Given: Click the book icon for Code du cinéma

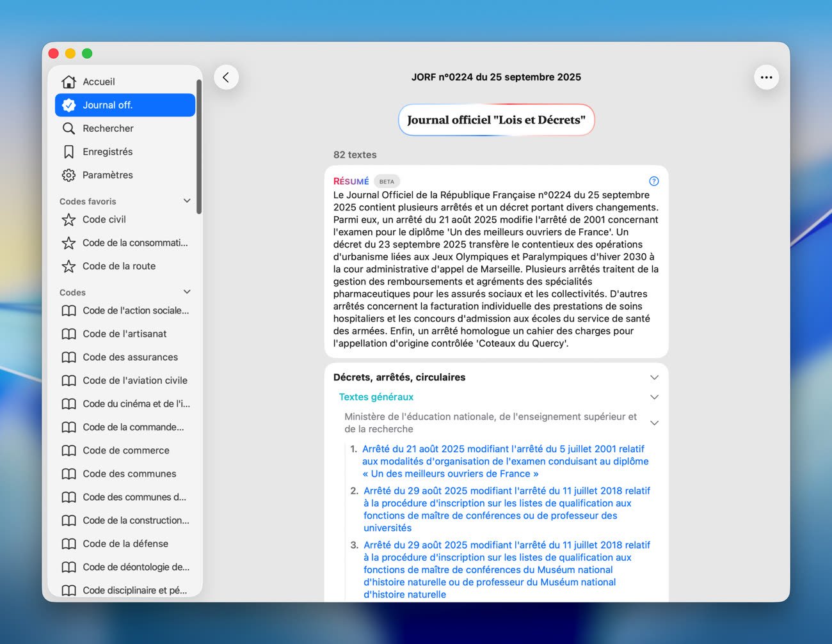Looking at the screenshot, I should click(x=68, y=404).
